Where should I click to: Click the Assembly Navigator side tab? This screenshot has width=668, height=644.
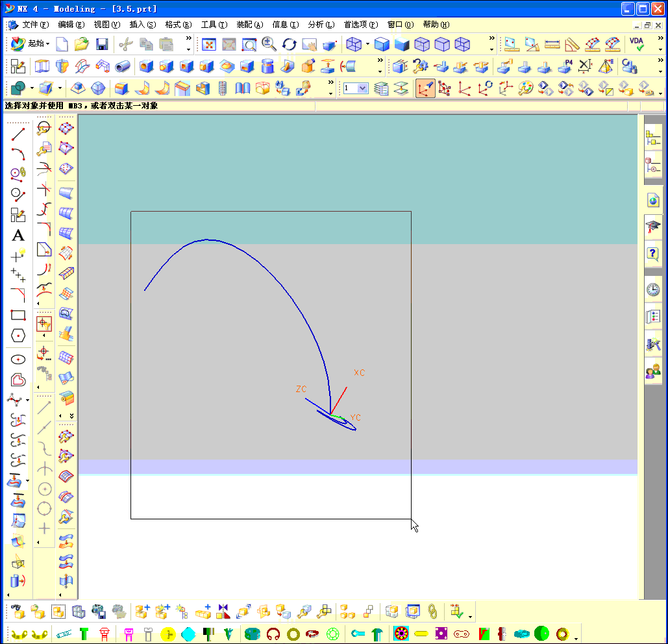652,138
